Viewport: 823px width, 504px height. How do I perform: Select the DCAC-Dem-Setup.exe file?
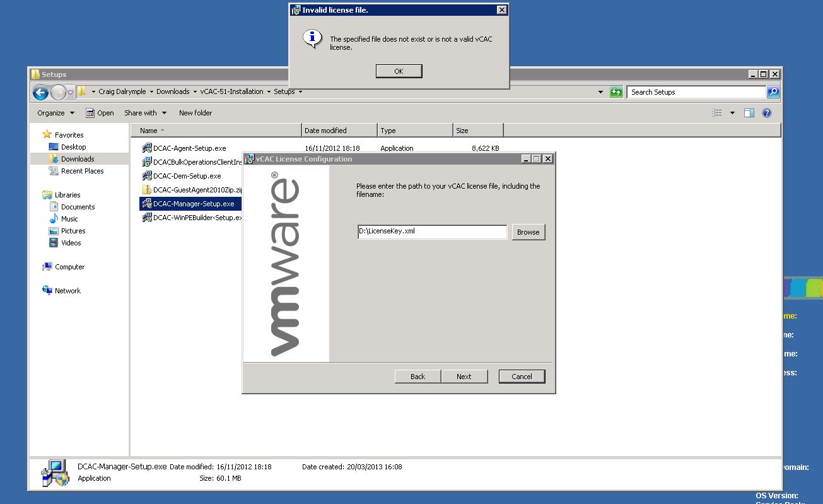pyautogui.click(x=187, y=176)
